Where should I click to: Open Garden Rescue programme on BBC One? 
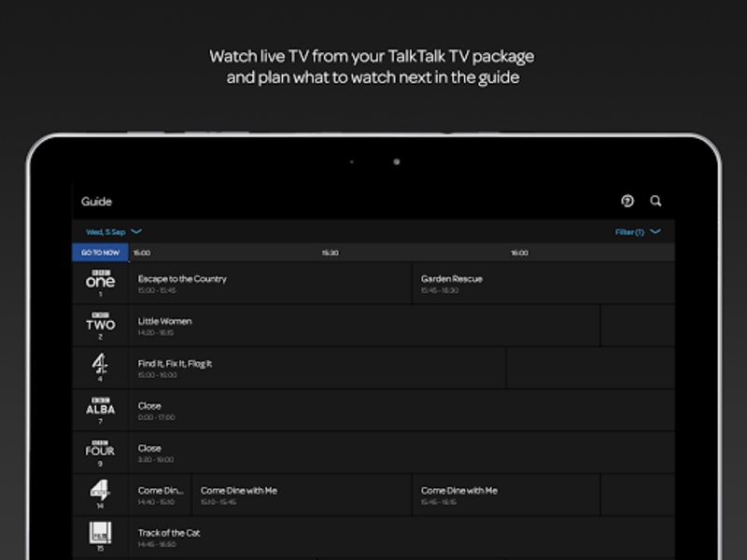pyautogui.click(x=543, y=283)
